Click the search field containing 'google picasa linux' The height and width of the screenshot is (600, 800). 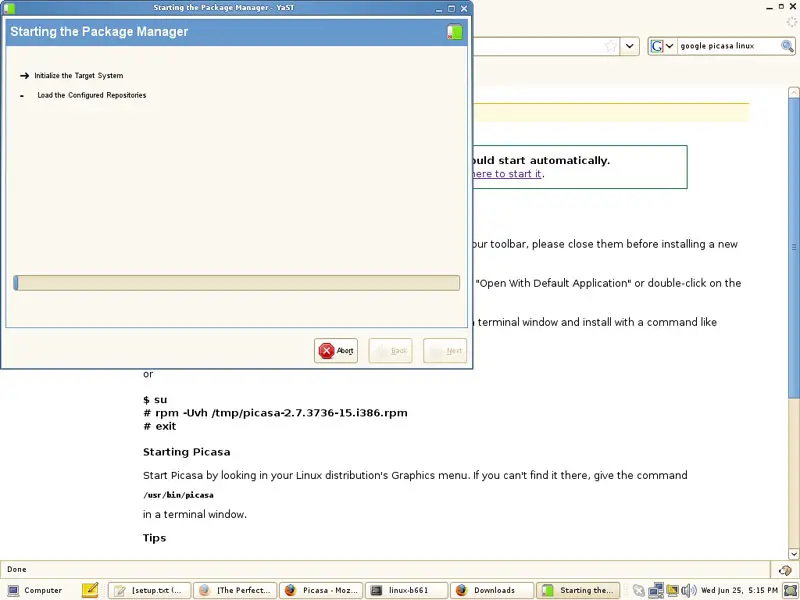click(730, 46)
